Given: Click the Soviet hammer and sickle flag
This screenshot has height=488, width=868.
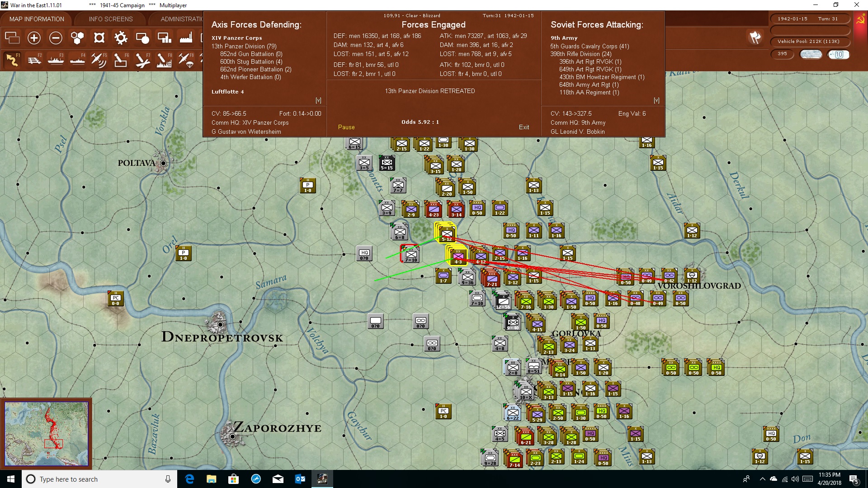Looking at the screenshot, I should (860, 19).
